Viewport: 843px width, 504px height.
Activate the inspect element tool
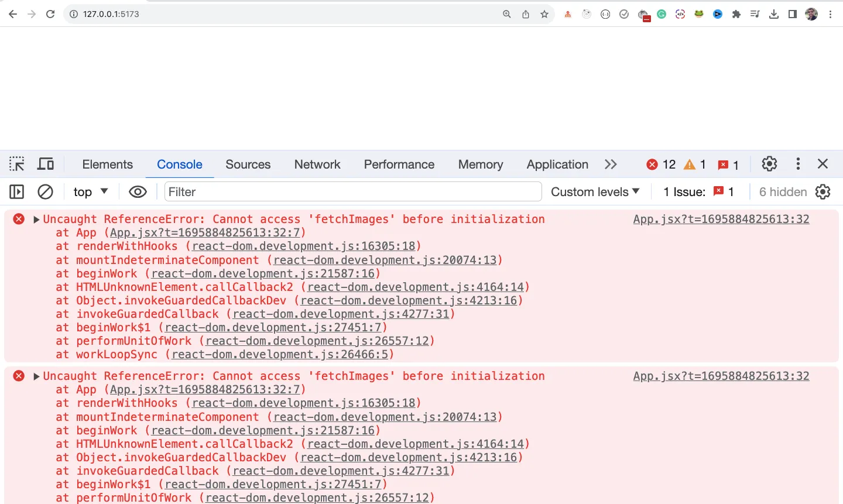pyautogui.click(x=16, y=164)
